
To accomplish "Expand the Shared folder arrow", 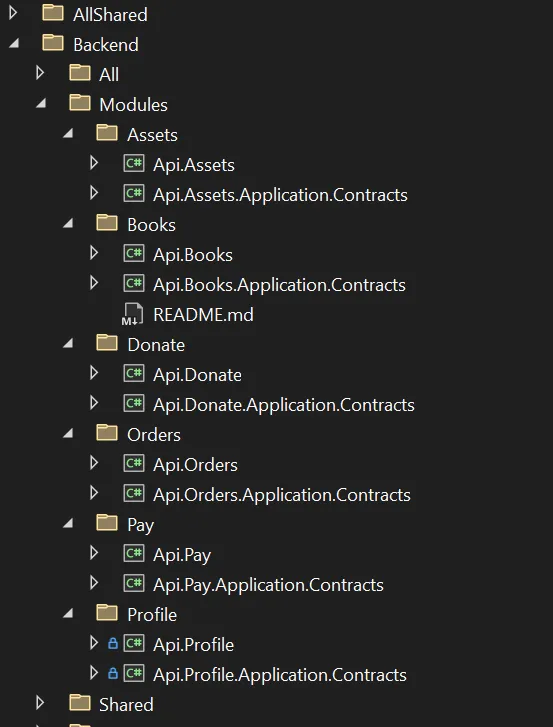I will [x=40, y=703].
